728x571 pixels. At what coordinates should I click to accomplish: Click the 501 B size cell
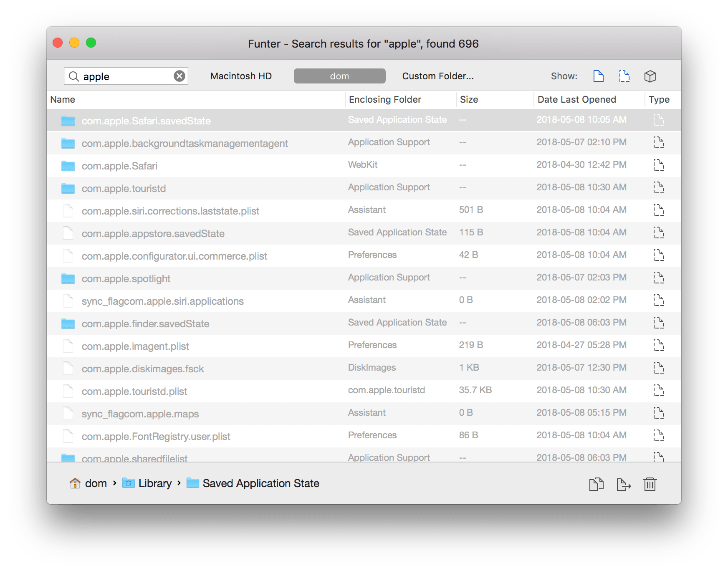coord(471,210)
